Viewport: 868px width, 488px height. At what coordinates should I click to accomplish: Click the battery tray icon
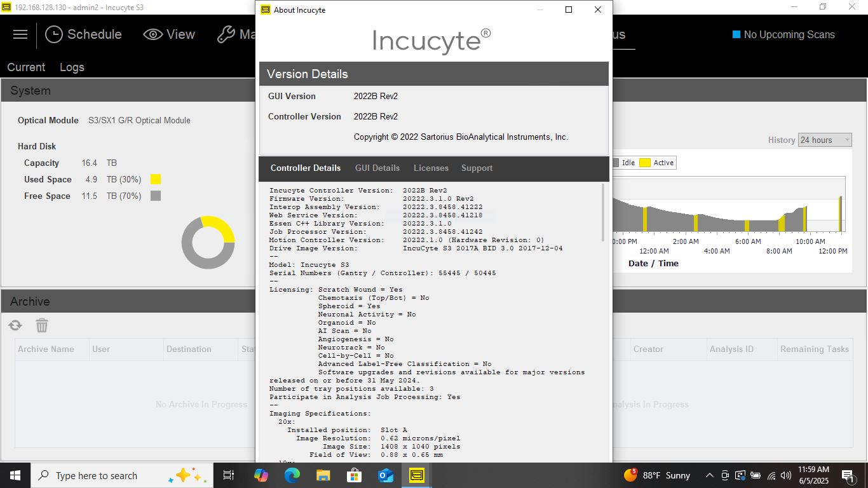756,475
